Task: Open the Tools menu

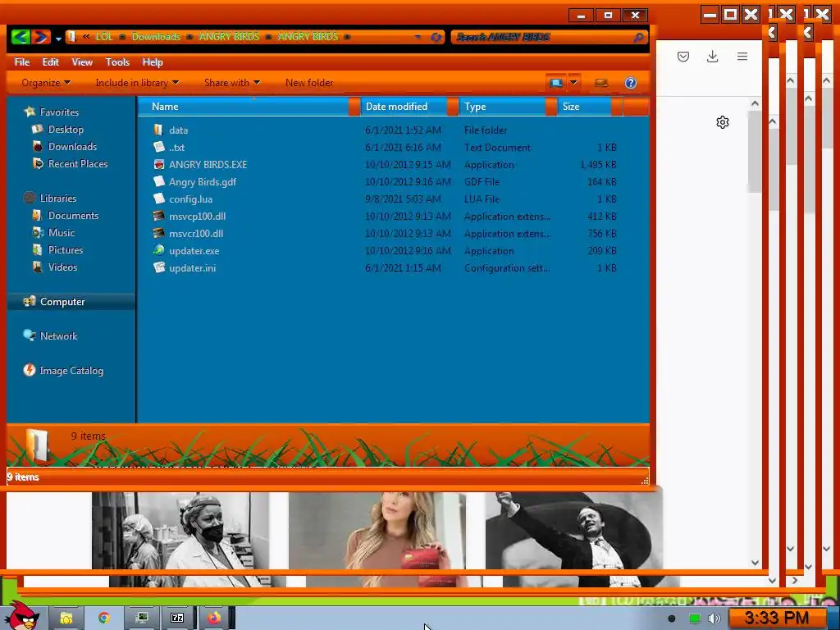Action: tap(117, 62)
